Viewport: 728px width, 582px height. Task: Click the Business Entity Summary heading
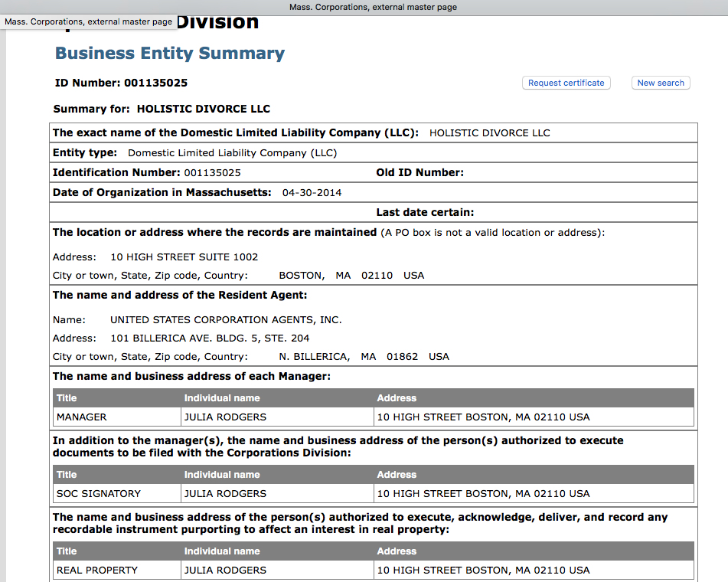(x=169, y=54)
